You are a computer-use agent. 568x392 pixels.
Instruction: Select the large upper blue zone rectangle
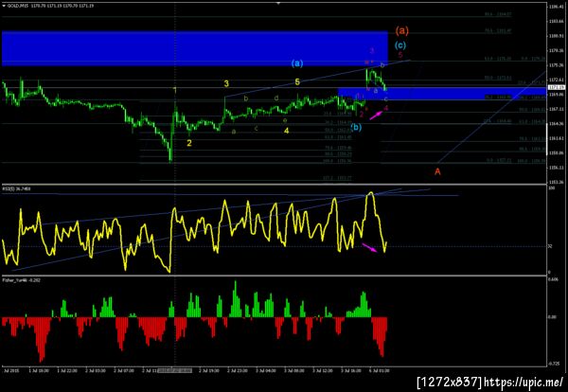[194, 48]
